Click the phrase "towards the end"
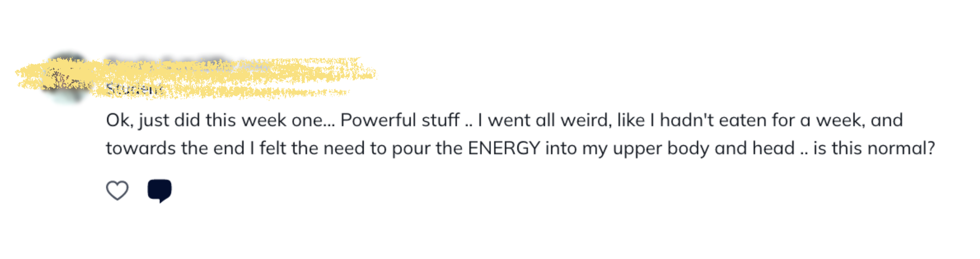Screen dimensions: 980x259 (175, 148)
